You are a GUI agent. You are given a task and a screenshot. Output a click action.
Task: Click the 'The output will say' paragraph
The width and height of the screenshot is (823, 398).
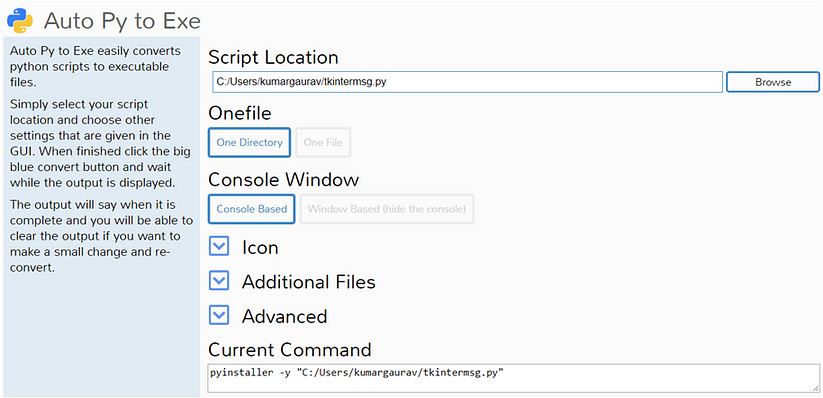[101, 236]
